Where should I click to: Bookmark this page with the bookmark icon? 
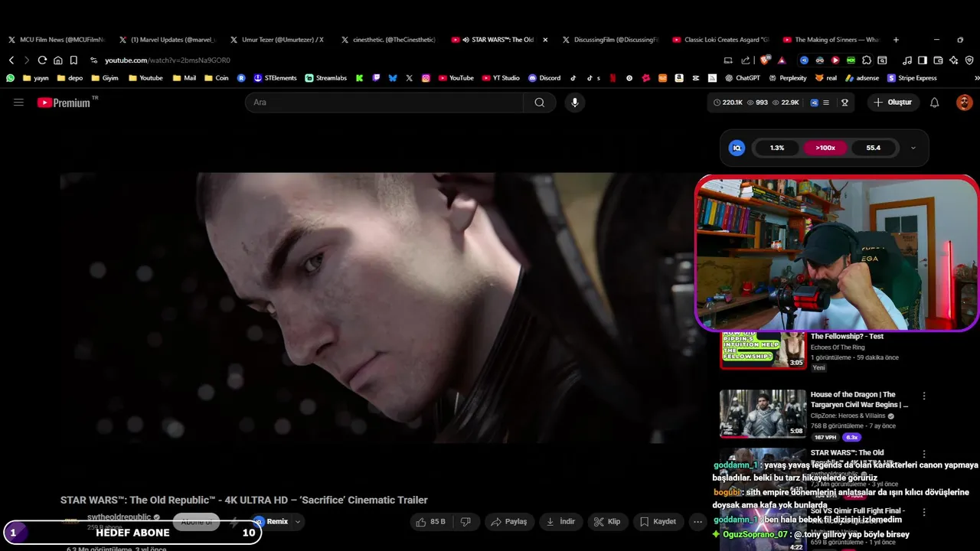tap(73, 60)
